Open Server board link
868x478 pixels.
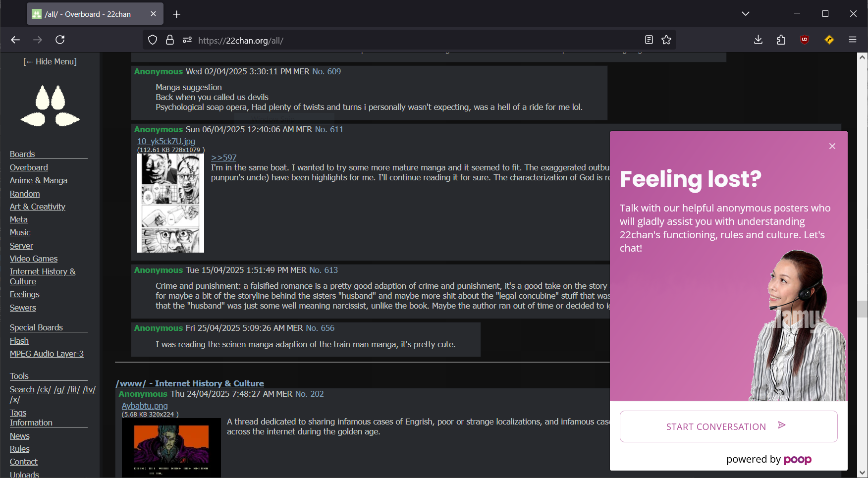tap(21, 246)
